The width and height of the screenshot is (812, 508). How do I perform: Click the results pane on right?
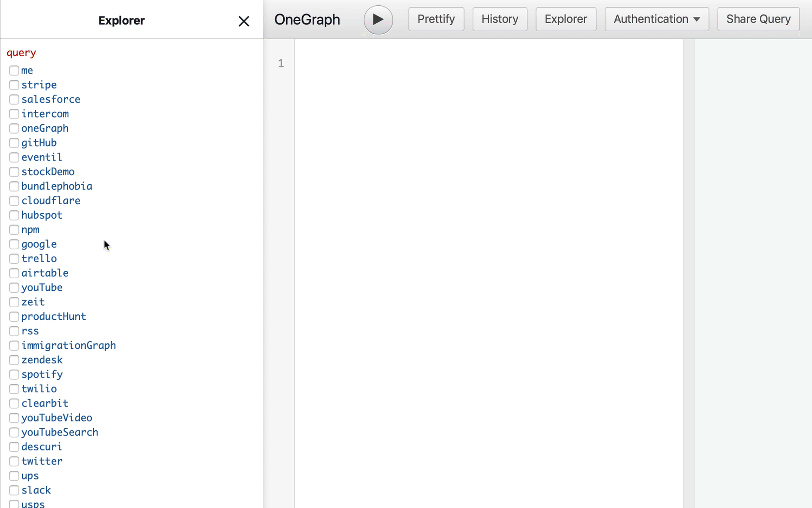(x=753, y=273)
